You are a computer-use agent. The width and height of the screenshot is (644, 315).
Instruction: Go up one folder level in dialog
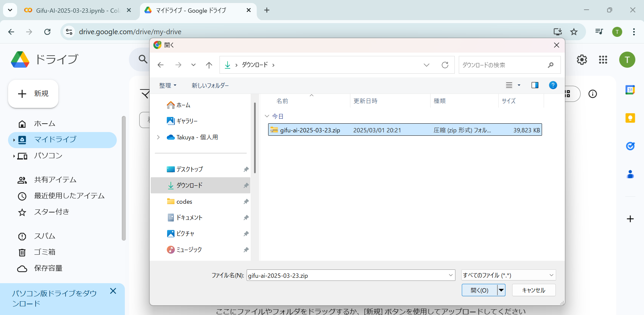(209, 65)
